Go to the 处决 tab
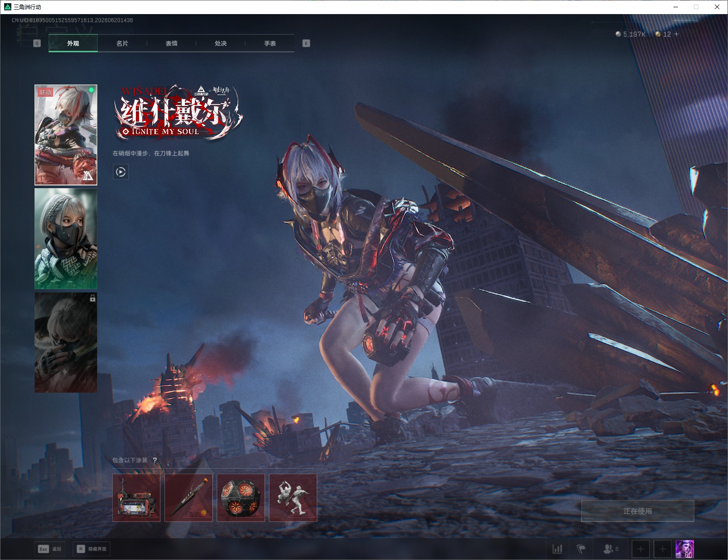The width and height of the screenshot is (728, 560). (x=220, y=43)
